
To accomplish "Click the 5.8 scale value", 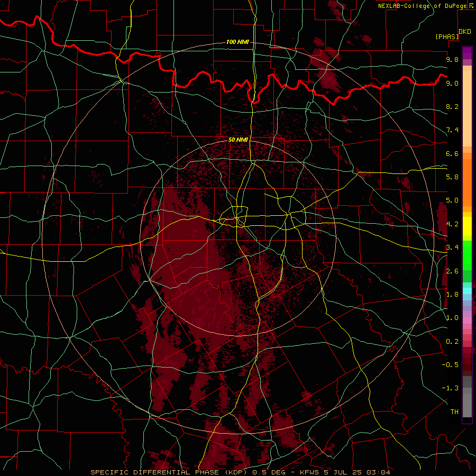I will [452, 177].
